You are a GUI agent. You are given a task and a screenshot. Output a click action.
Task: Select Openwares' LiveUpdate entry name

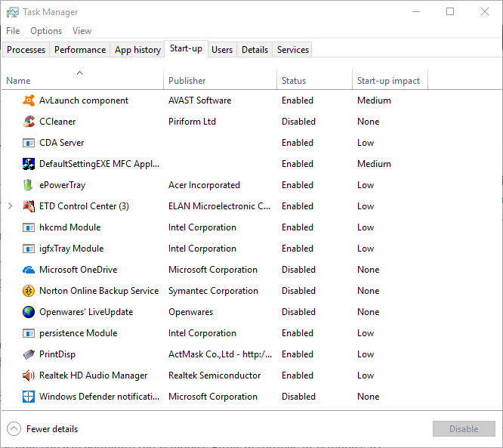point(86,312)
